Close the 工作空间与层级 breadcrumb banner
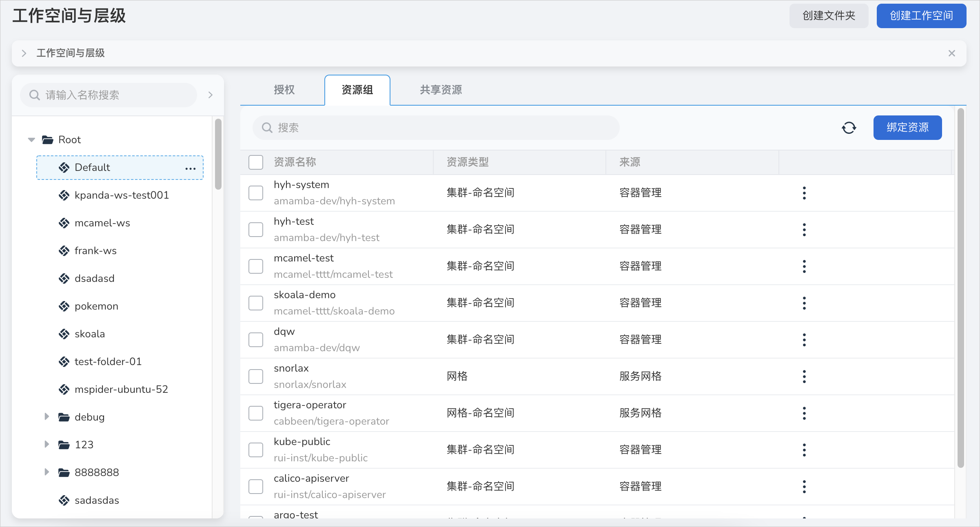The width and height of the screenshot is (980, 527). [952, 53]
